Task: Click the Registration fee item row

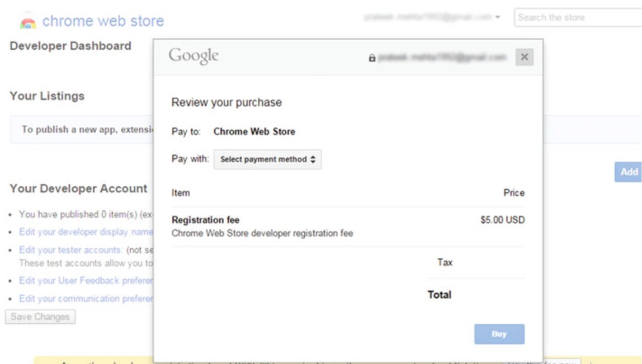Action: point(348,226)
